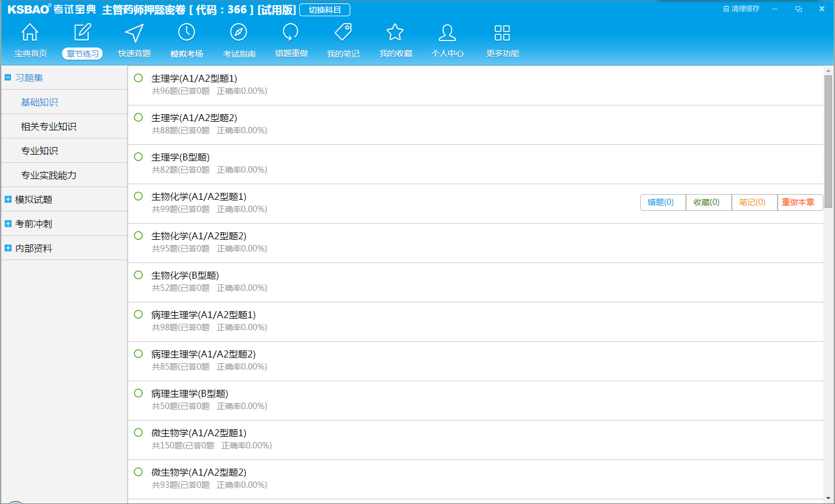Image resolution: width=835 pixels, height=504 pixels.
Task: Select the 快速背题 paper plane icon
Action: click(135, 32)
